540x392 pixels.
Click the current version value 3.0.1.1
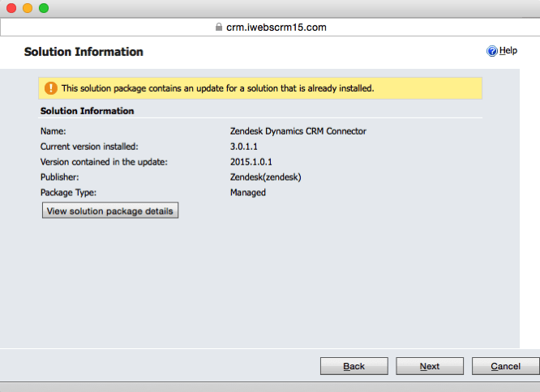[244, 147]
